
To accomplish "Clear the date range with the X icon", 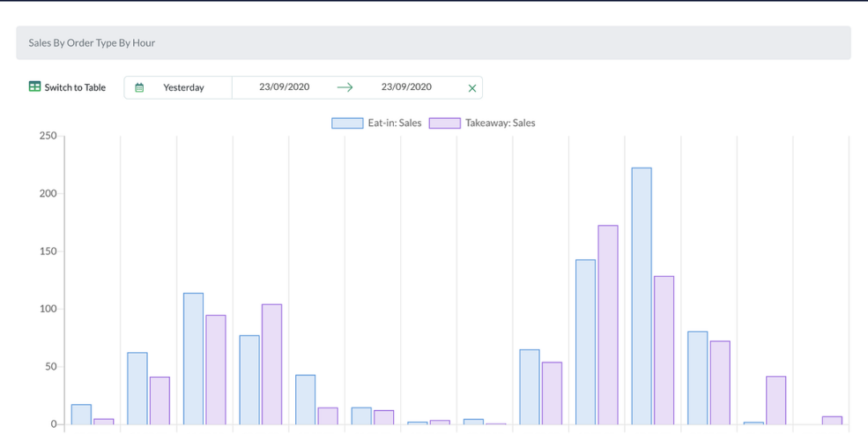I will pos(471,88).
